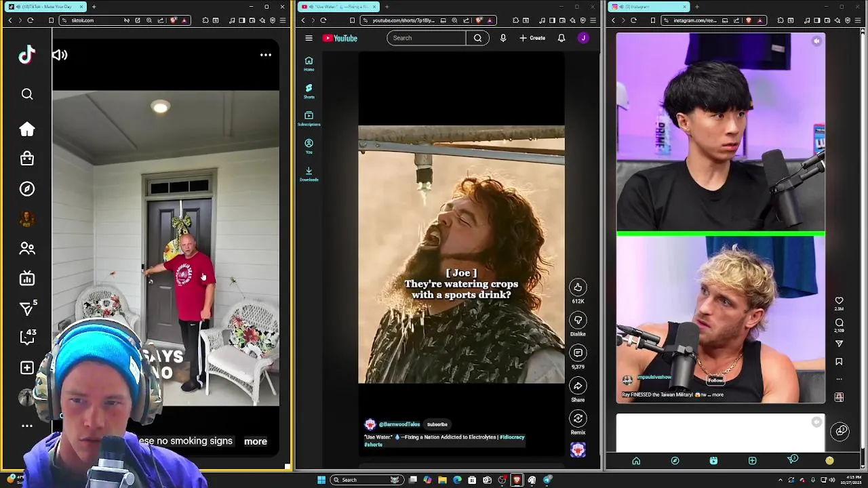Click the TikTok logo
The image size is (868, 488).
pyautogui.click(x=27, y=55)
